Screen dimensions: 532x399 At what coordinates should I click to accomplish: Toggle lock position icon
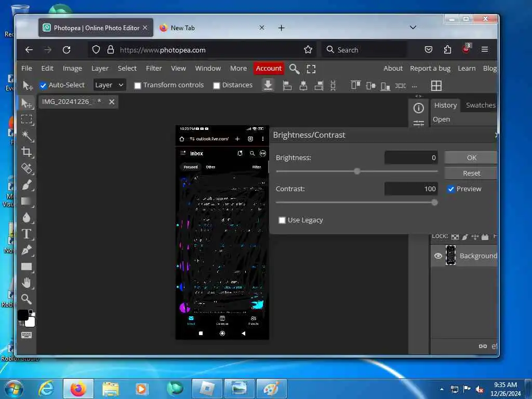pos(475,236)
